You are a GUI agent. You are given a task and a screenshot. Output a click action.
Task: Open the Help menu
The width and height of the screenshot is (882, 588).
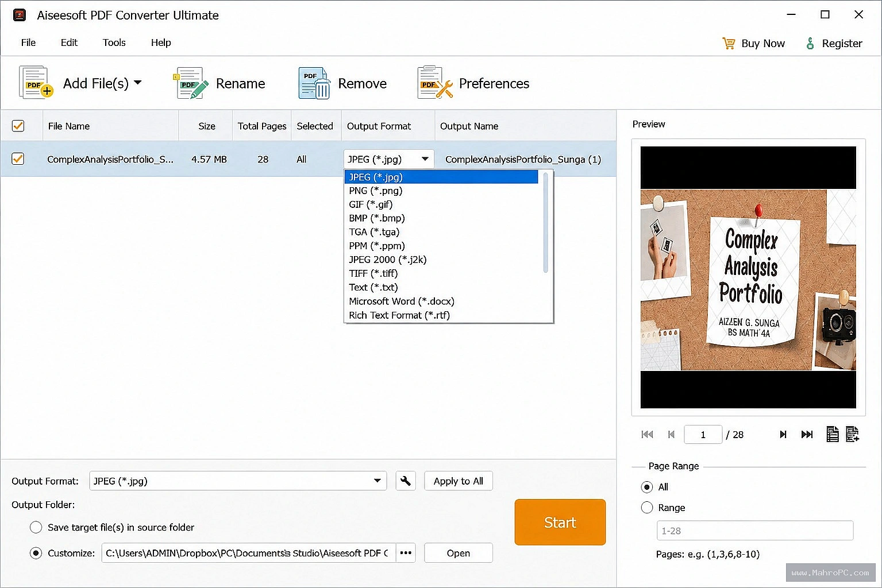point(161,42)
